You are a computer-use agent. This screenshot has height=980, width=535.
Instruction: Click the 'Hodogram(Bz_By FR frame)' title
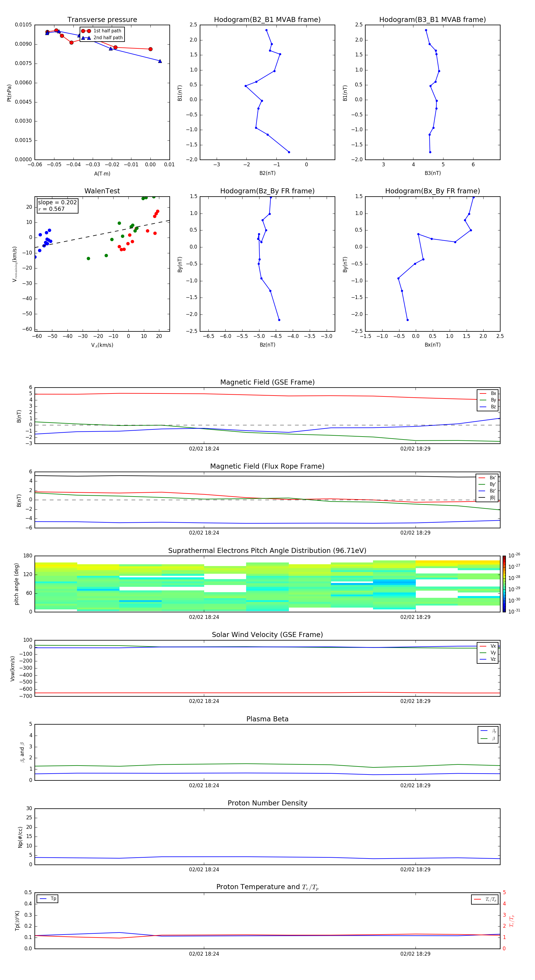click(267, 191)
